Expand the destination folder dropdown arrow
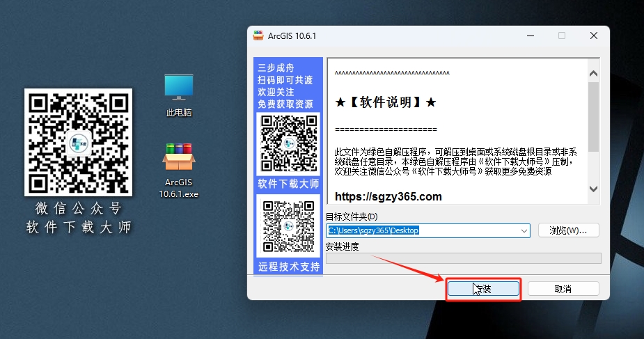644x339 pixels. click(x=524, y=230)
